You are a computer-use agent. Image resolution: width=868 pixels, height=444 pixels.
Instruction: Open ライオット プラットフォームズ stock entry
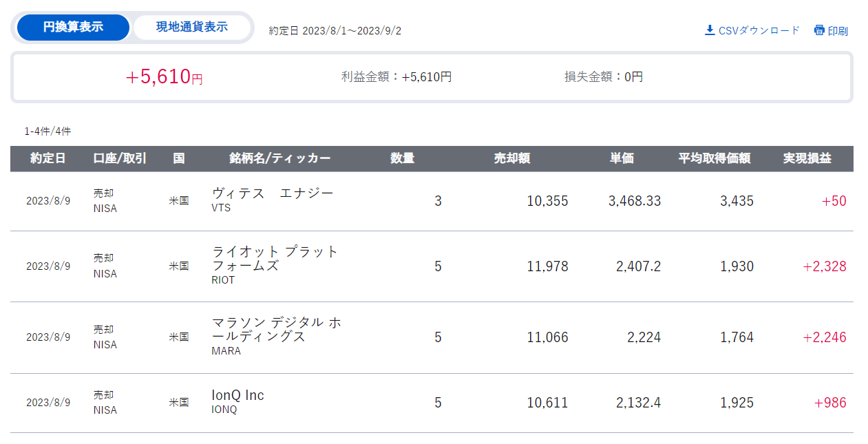[x=275, y=258]
